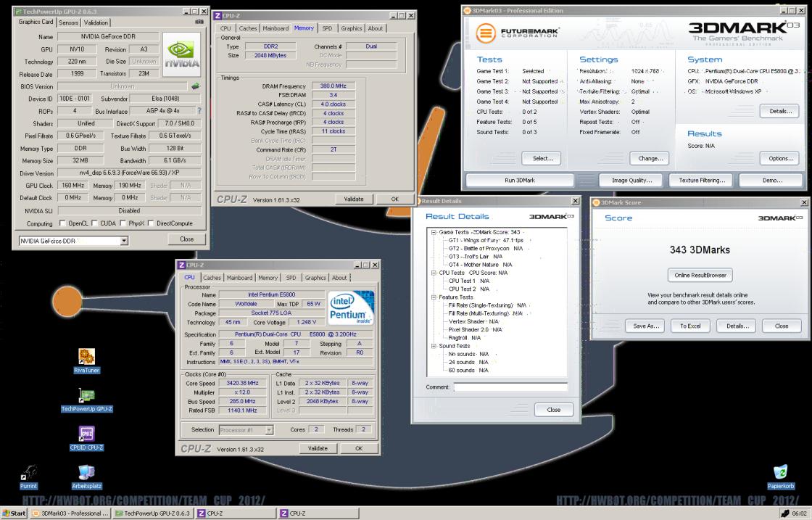Click the GPU-Z BIOS save chip icon
Screen dimensions: 812x520
click(x=195, y=86)
